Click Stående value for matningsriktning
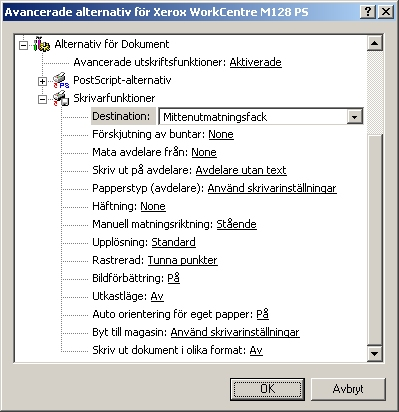 coord(236,224)
